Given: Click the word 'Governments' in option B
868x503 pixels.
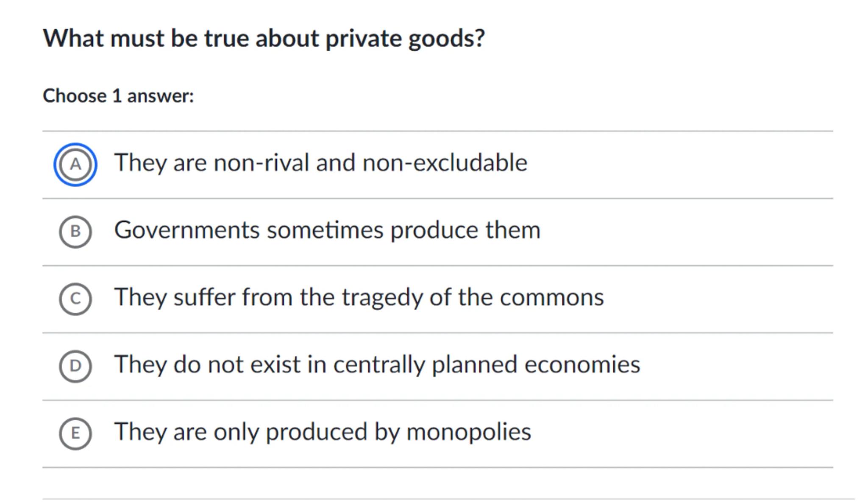Looking at the screenshot, I should pyautogui.click(x=186, y=230).
